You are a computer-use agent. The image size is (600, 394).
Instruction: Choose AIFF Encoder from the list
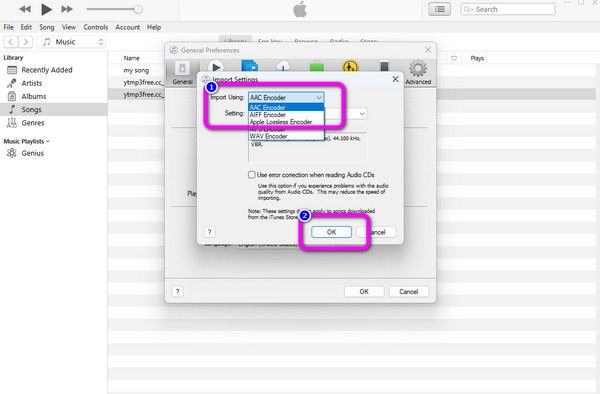286,115
